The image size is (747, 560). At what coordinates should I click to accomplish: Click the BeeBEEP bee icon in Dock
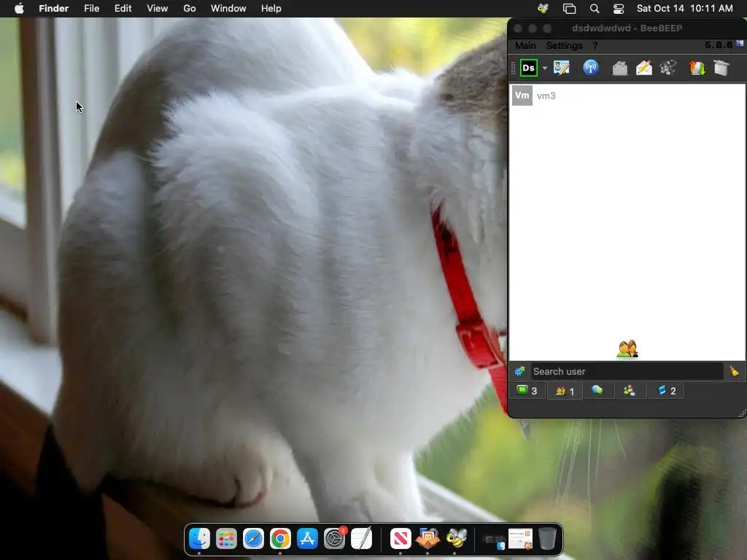[x=456, y=539]
